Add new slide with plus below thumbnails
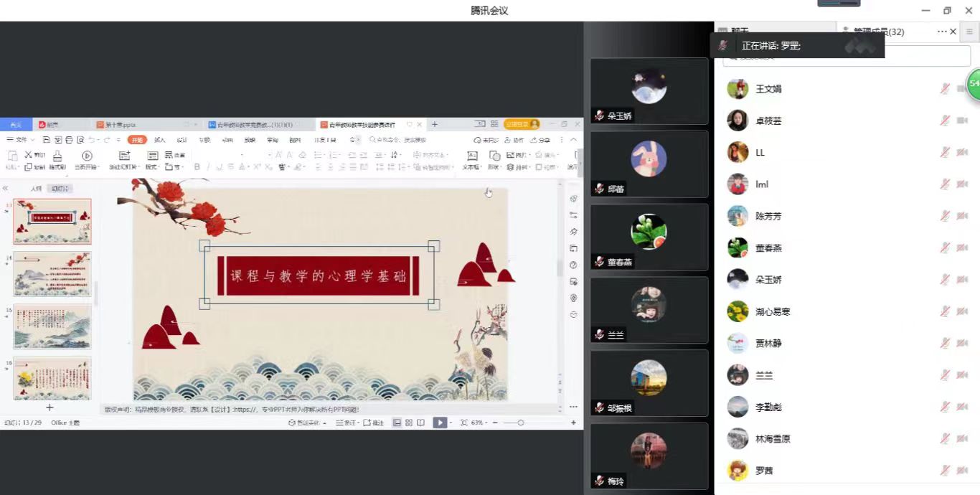This screenshot has width=980, height=495. (50, 407)
